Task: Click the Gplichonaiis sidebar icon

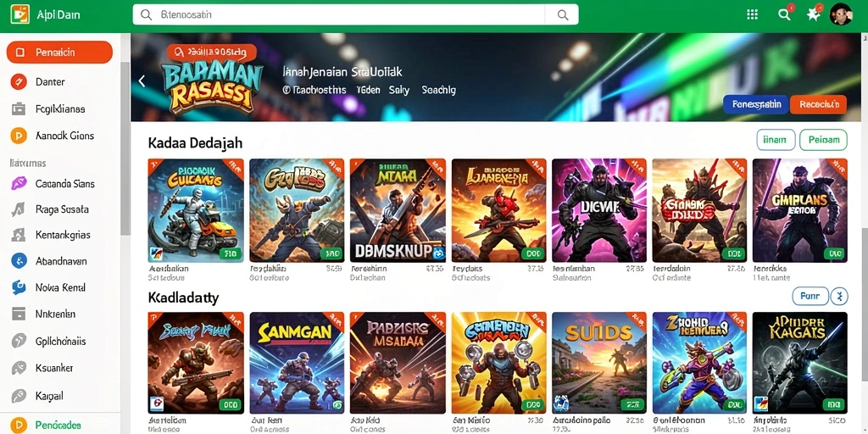Action: pyautogui.click(x=19, y=341)
